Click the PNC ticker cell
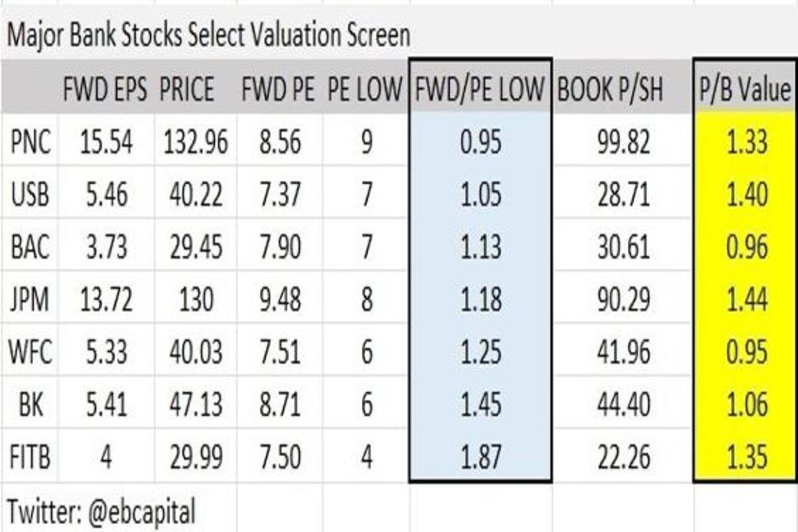This screenshot has width=798, height=532. tap(31, 142)
